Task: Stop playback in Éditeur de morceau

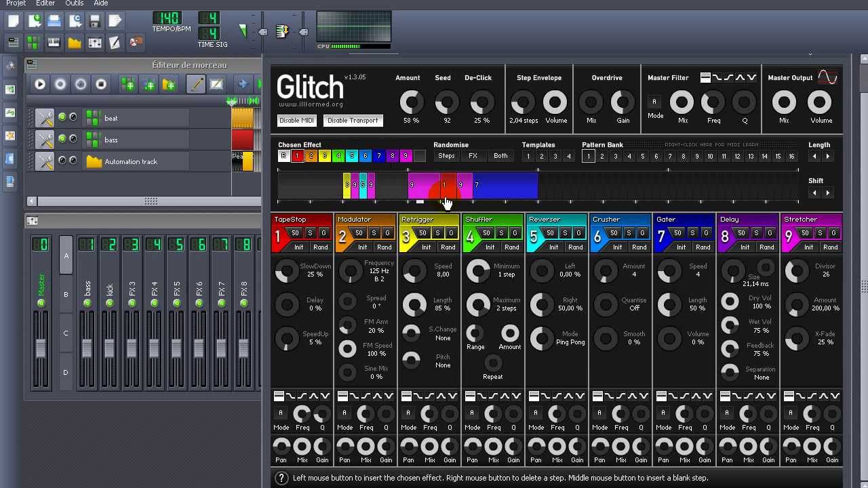Action: tap(101, 84)
